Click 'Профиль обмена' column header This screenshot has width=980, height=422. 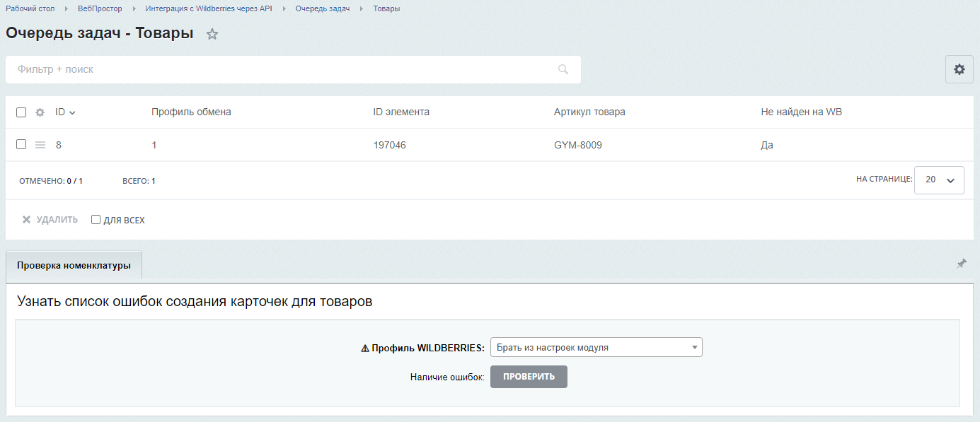[x=191, y=112]
